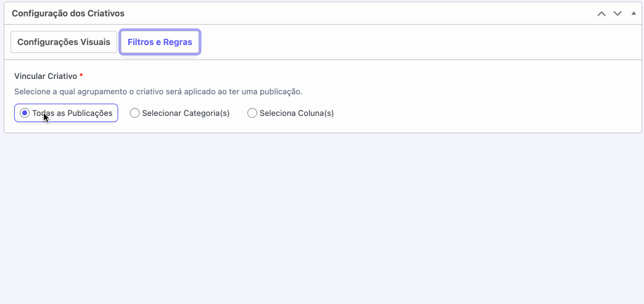Viewport: 644px width, 304px height.
Task: Click the move panel up chevron
Action: (601, 14)
